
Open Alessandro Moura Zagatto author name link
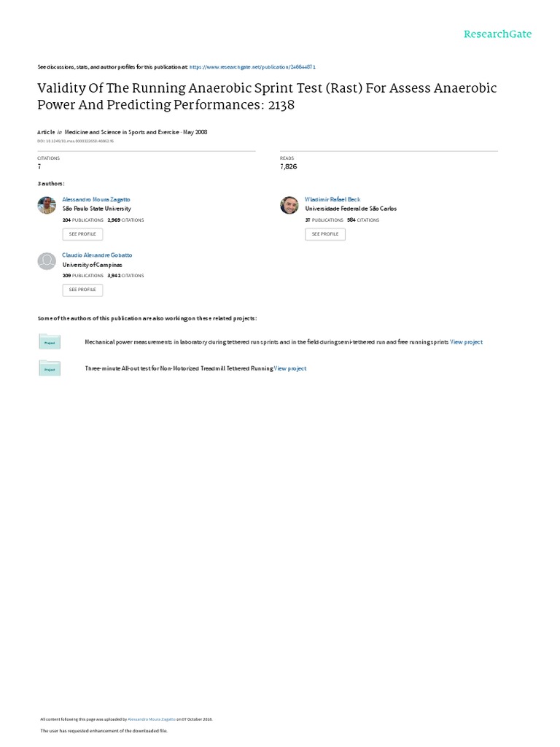click(96, 199)
